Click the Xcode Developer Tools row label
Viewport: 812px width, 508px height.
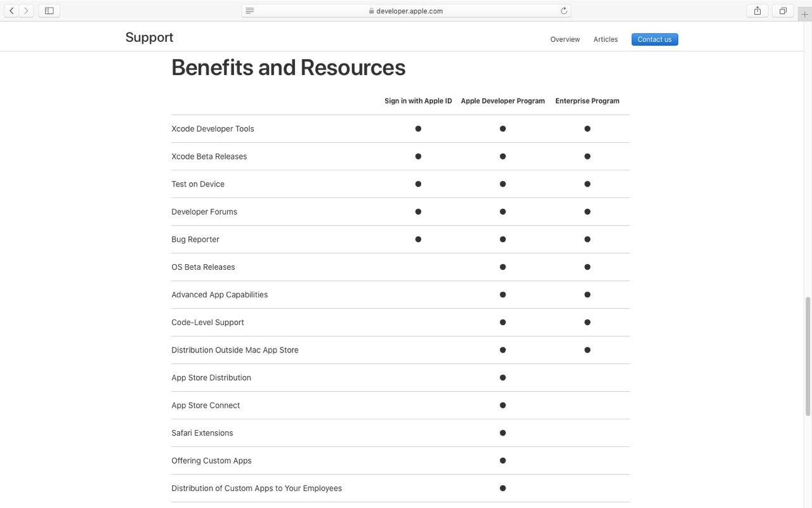[213, 129]
